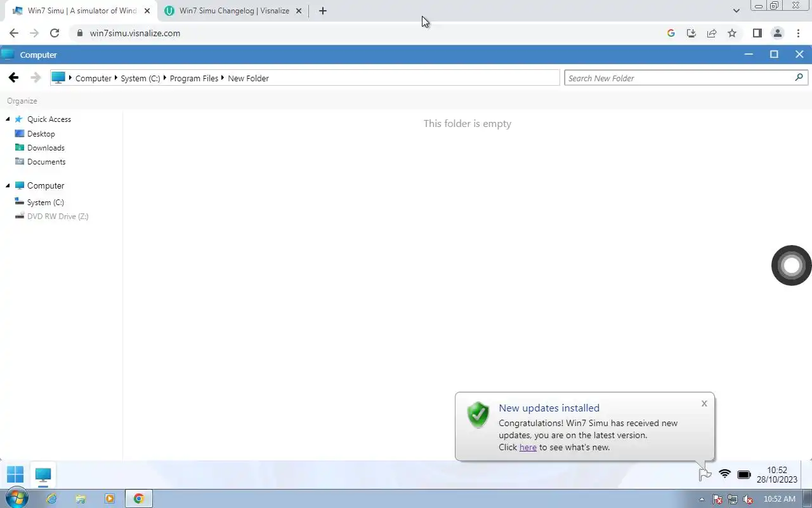812x508 pixels.
Task: Select Desktop in Quick Access
Action: coord(41,133)
